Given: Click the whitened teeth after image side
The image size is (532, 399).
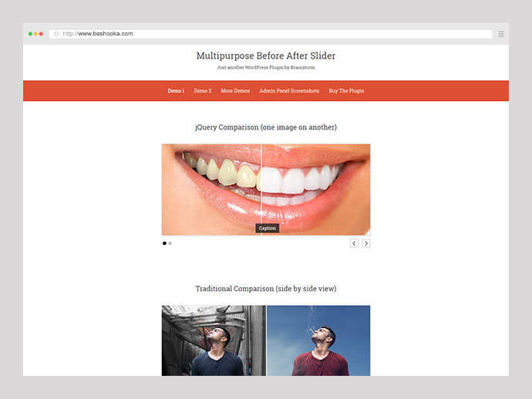Looking at the screenshot, I should coord(316,189).
